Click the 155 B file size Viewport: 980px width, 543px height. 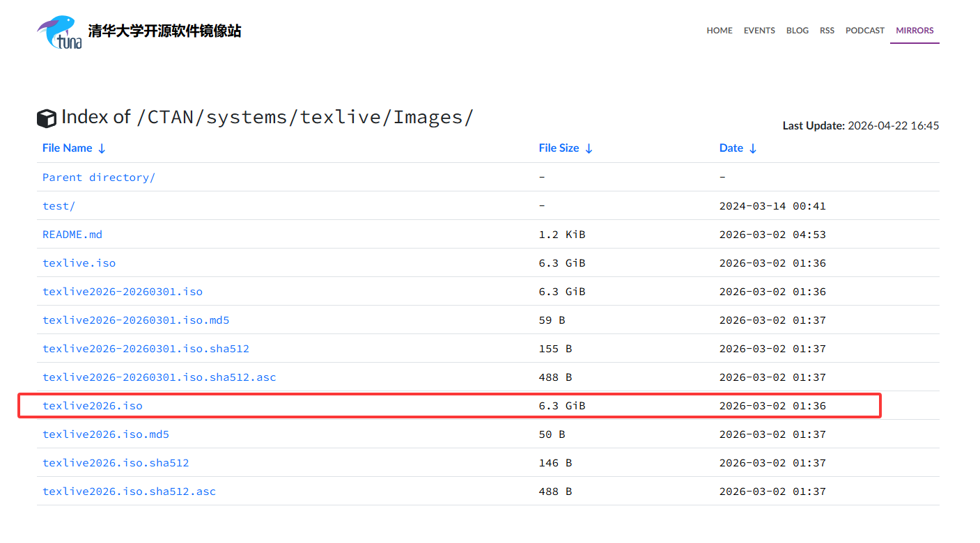555,349
